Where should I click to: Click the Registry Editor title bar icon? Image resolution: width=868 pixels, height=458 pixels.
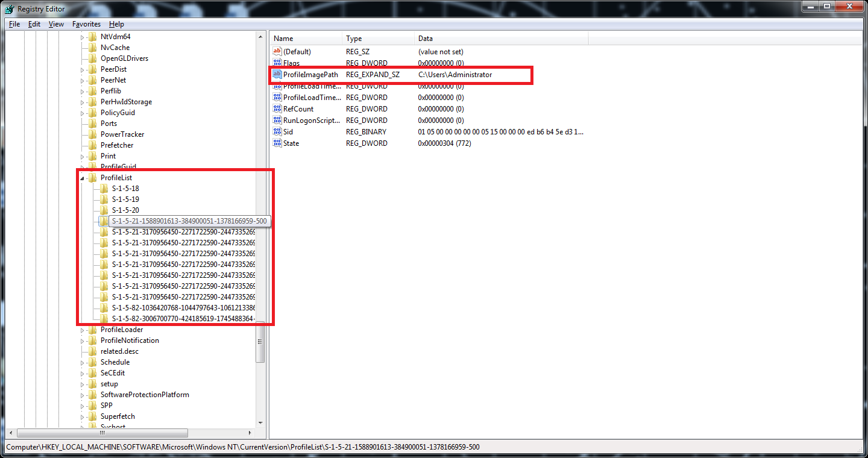10,8
